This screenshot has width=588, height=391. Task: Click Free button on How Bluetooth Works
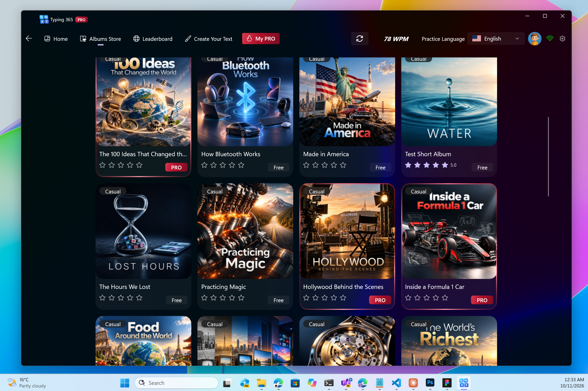click(278, 167)
